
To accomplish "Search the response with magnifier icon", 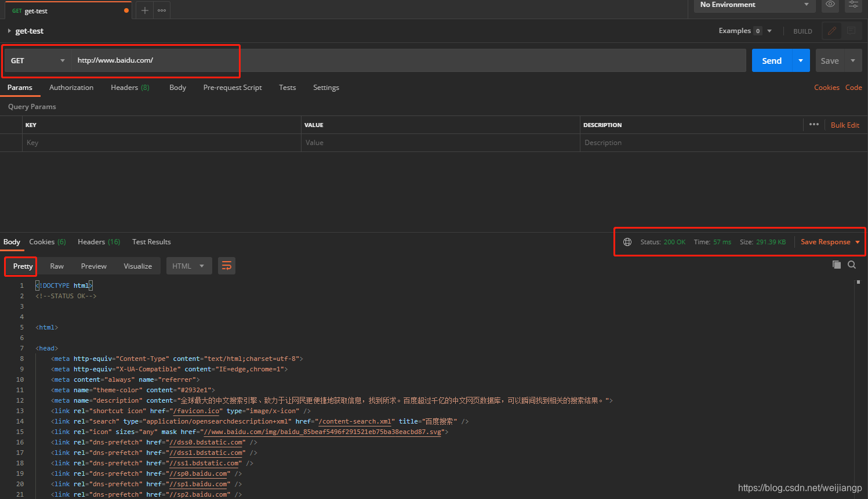I will [852, 265].
